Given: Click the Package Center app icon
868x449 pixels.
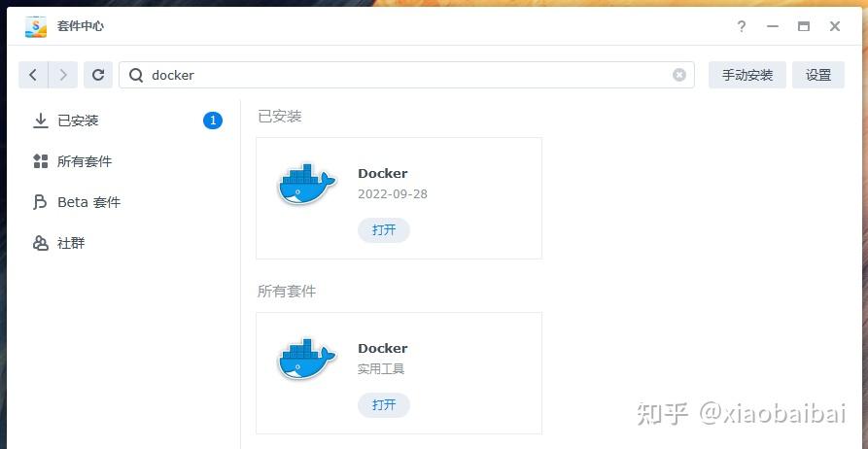Looking at the screenshot, I should pyautogui.click(x=36, y=26).
